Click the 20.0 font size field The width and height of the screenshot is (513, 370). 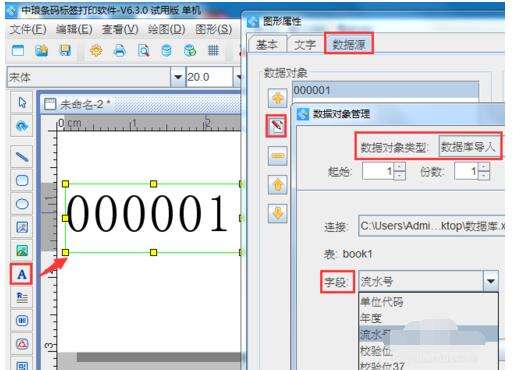click(x=209, y=77)
